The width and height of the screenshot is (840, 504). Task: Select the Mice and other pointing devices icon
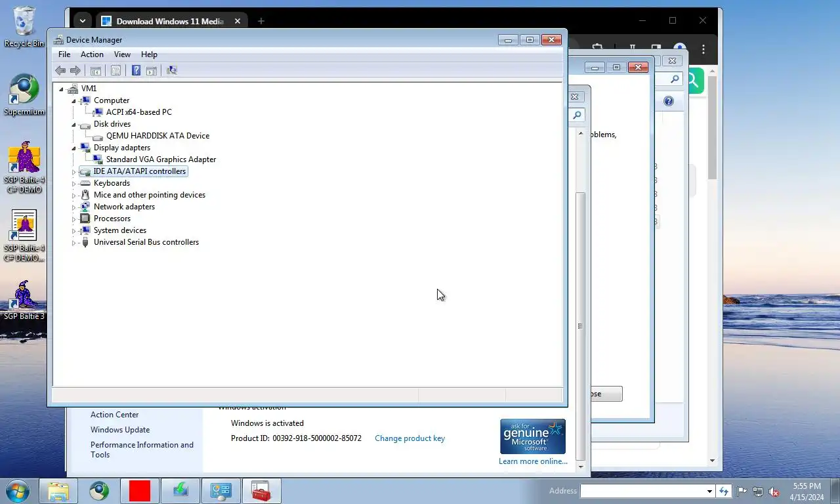tap(85, 195)
